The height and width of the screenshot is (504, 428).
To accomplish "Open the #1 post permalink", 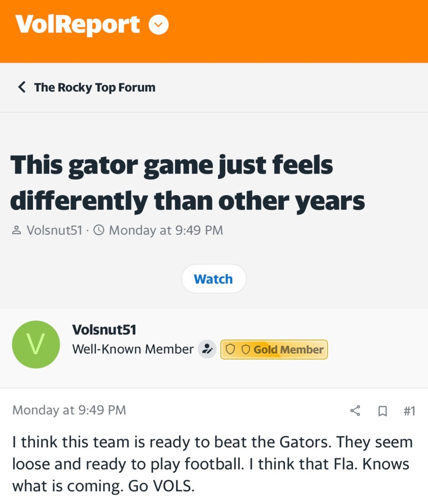I will click(409, 410).
